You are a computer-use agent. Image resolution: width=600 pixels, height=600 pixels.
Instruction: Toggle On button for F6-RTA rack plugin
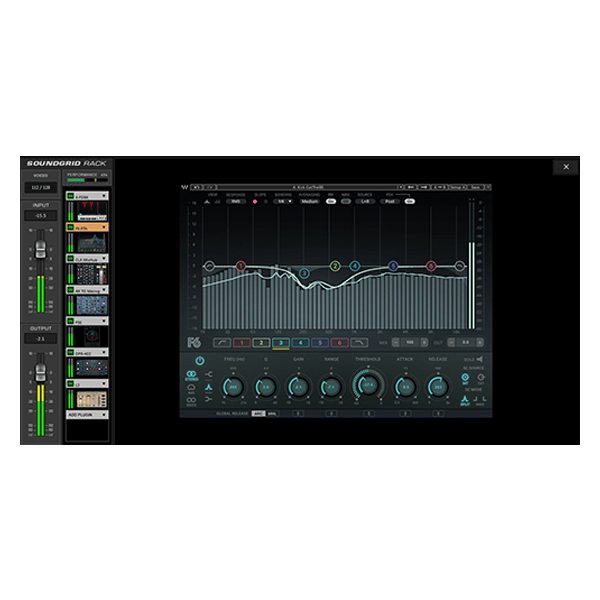70,227
